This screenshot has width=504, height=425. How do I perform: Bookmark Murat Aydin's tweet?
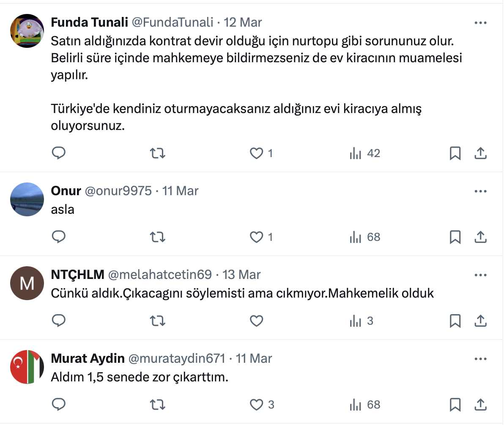[x=455, y=405]
